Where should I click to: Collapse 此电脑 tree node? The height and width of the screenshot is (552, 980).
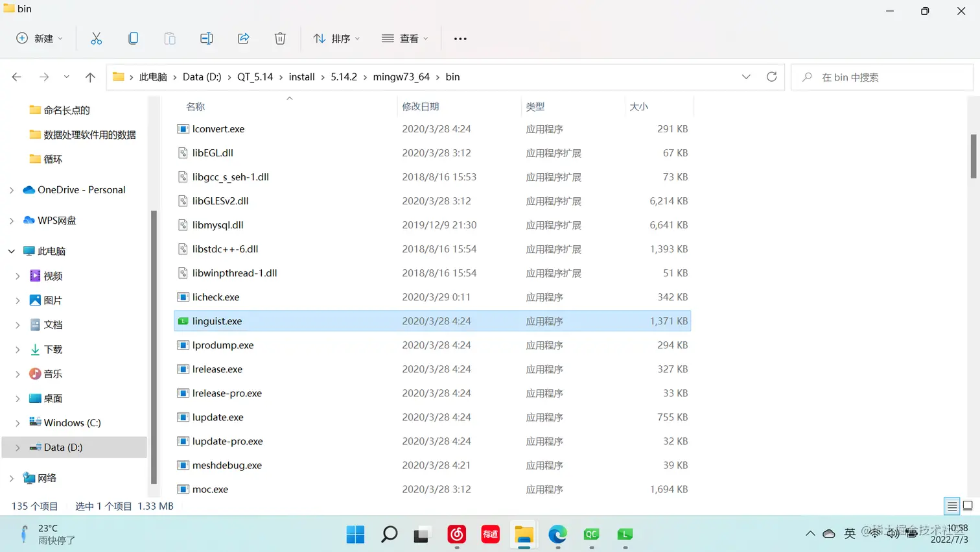coord(12,251)
